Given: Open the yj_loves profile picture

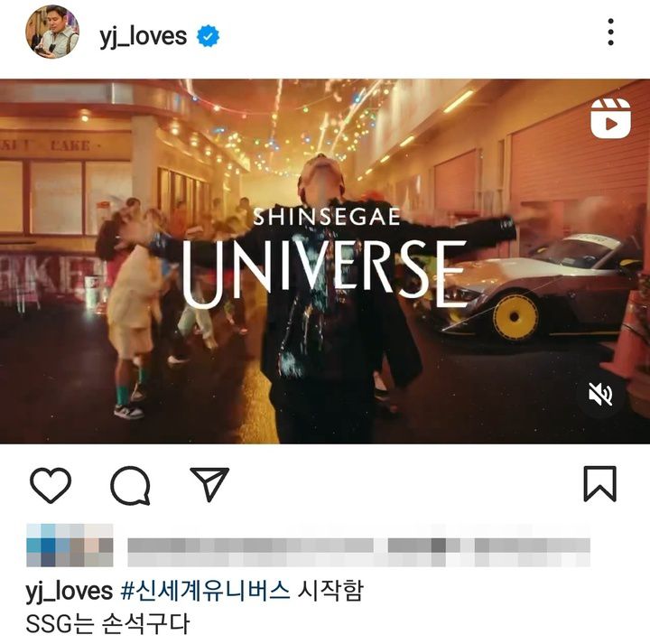Looking at the screenshot, I should (x=52, y=32).
